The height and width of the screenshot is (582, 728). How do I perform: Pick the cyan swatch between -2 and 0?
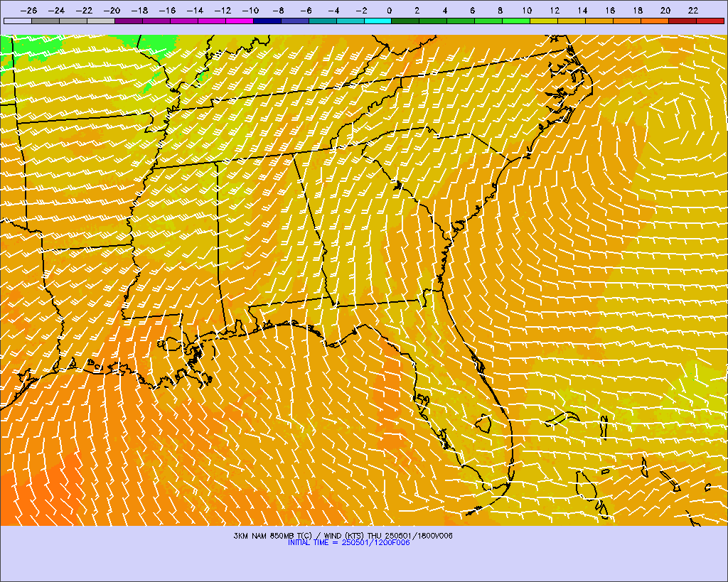(378, 21)
